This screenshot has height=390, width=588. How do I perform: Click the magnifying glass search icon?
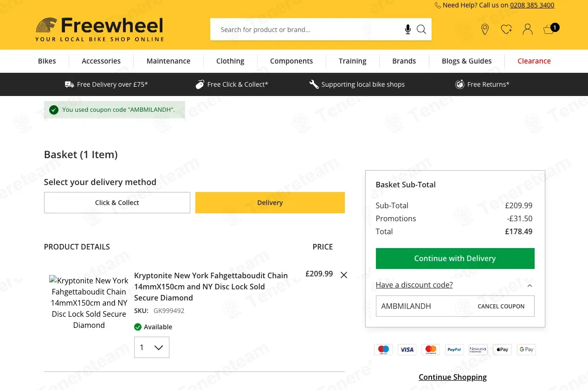click(421, 30)
